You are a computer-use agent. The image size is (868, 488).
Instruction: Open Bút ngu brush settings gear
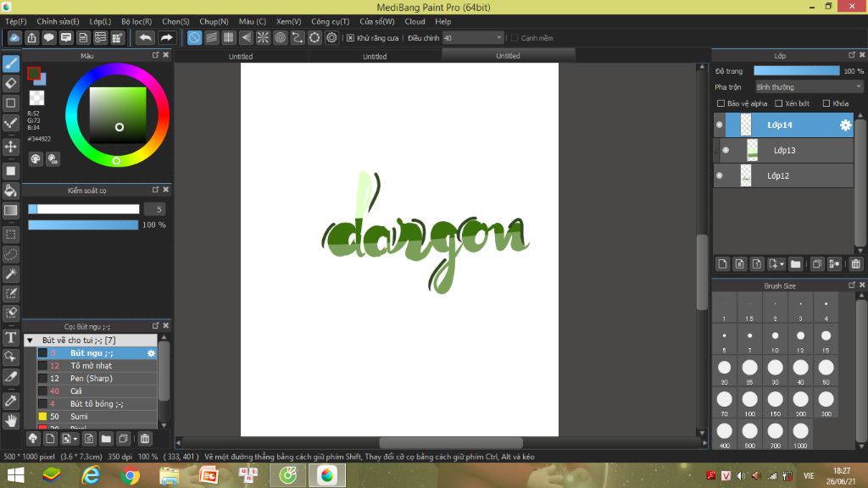tap(151, 353)
